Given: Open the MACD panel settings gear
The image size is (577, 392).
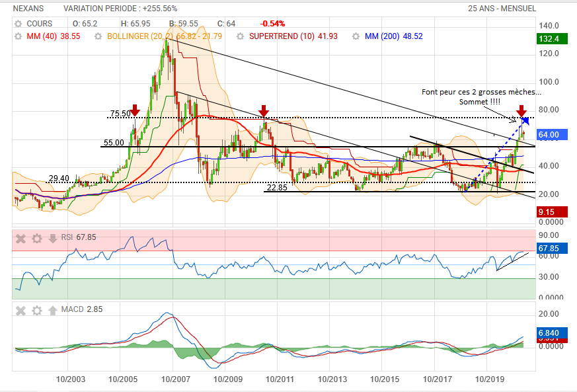Looking at the screenshot, I should pyautogui.click(x=37, y=311).
